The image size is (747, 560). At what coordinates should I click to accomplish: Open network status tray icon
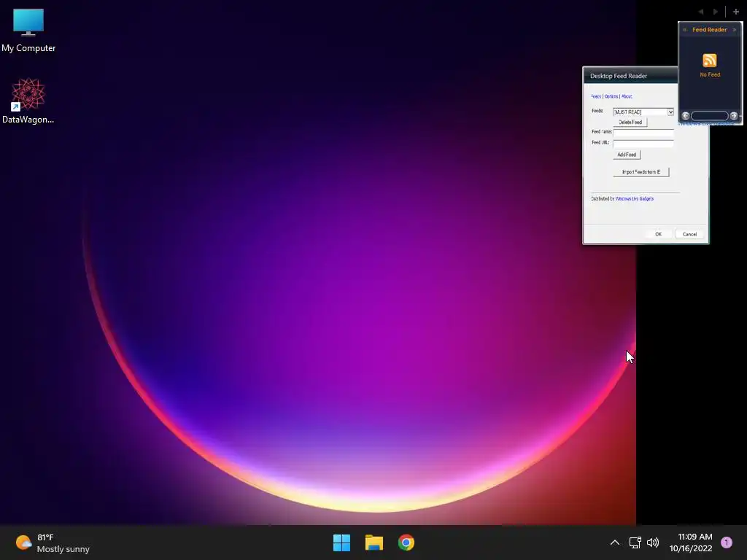click(x=635, y=542)
